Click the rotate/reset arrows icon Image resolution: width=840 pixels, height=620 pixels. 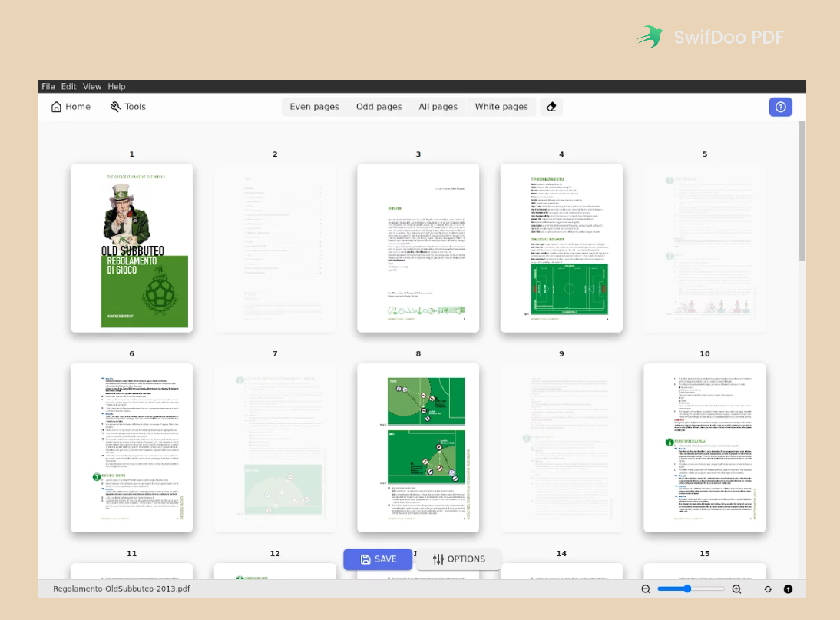(x=768, y=589)
